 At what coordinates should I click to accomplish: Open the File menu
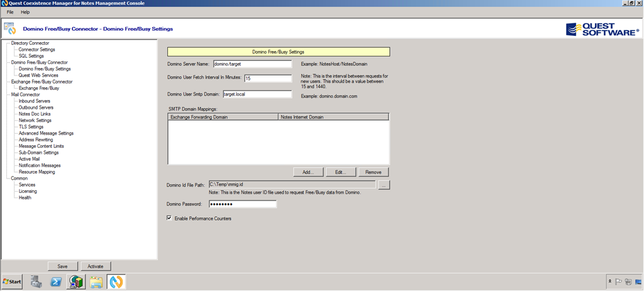(x=10, y=13)
